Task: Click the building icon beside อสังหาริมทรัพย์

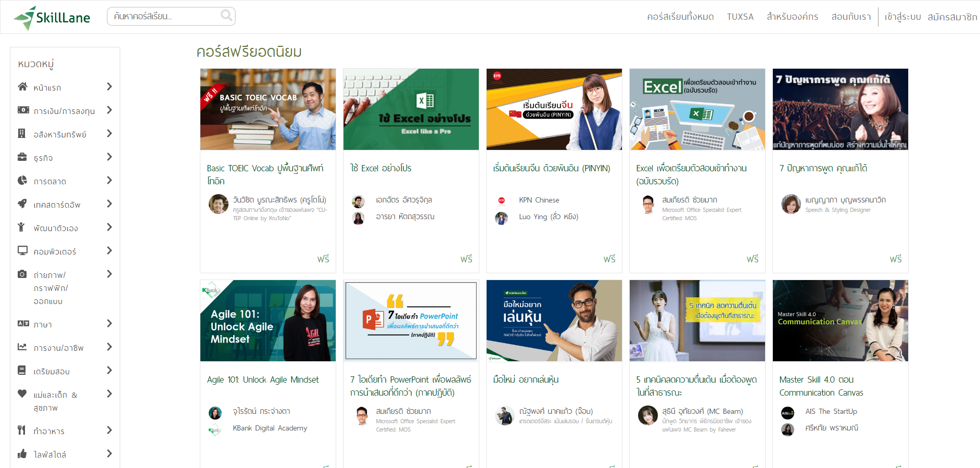Action: coord(21,133)
